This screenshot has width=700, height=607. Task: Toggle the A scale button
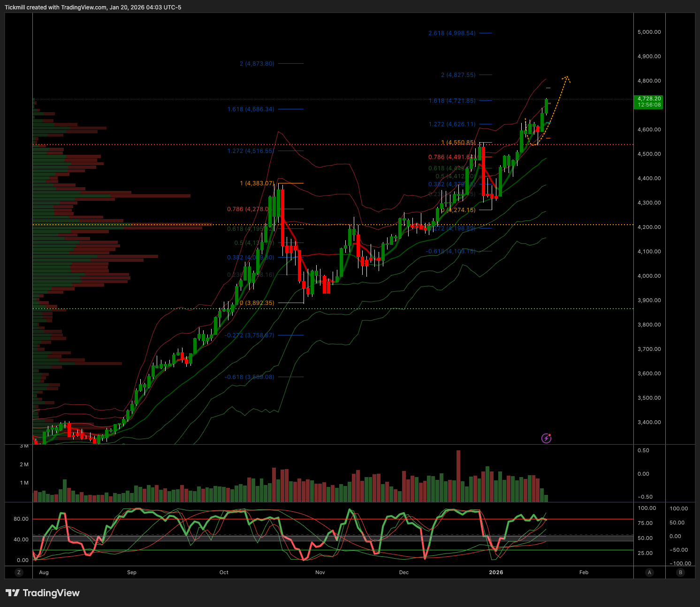coord(649,572)
